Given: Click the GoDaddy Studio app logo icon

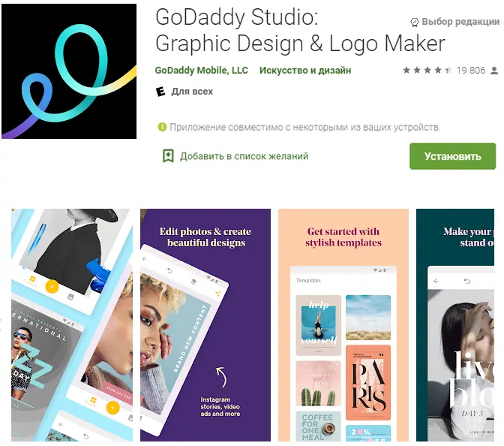Looking at the screenshot, I should 69,71.
